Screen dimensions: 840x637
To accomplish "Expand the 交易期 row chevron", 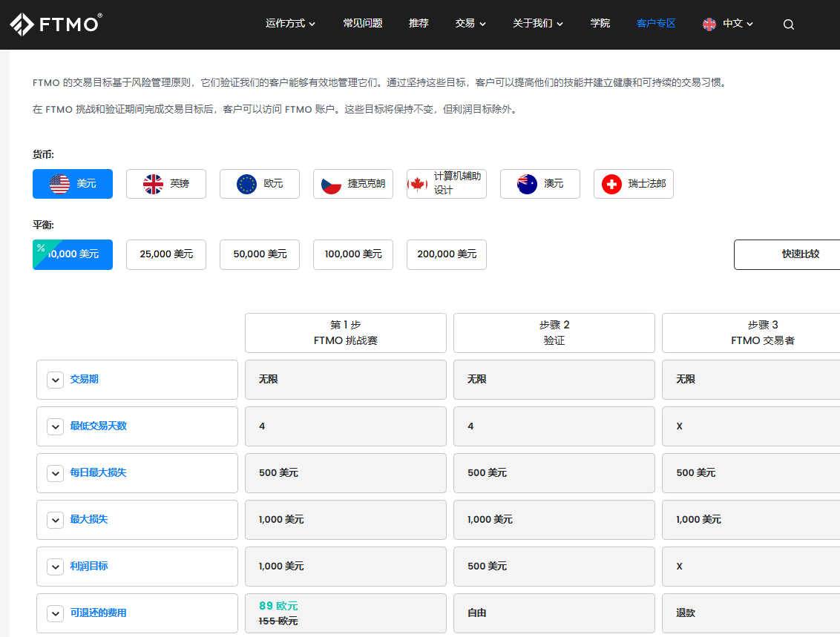I will coord(55,380).
